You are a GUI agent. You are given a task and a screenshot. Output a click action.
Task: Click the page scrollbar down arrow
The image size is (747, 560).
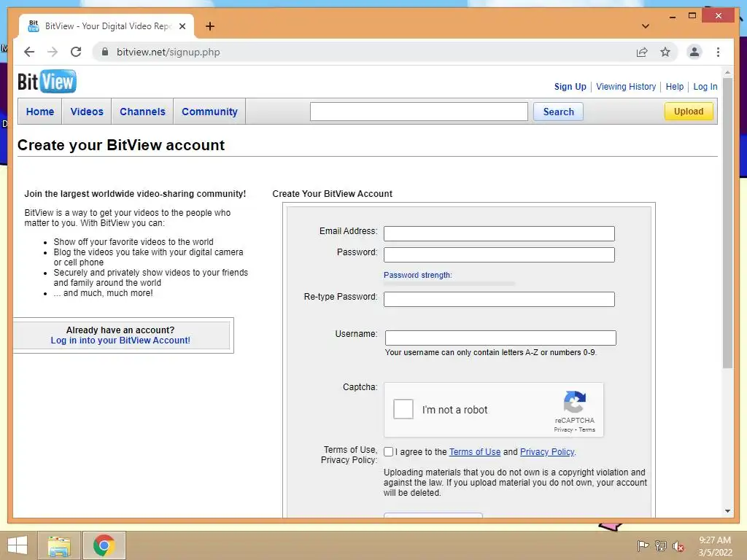click(727, 511)
